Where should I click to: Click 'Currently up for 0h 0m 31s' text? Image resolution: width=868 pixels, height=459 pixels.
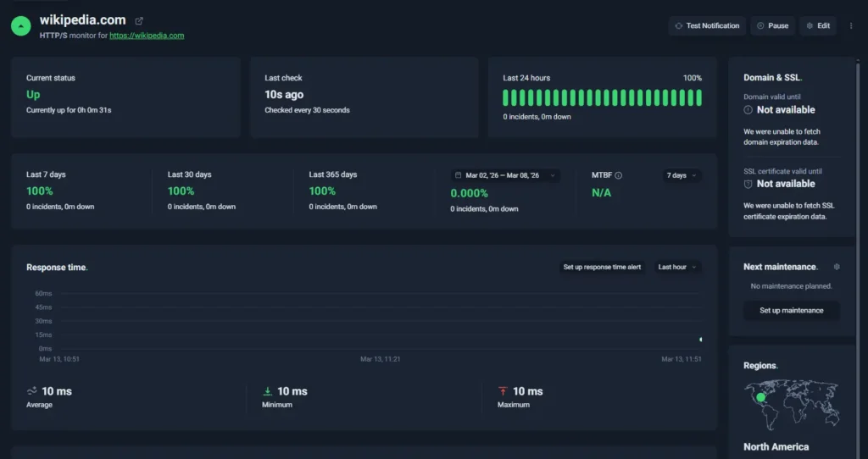click(69, 110)
